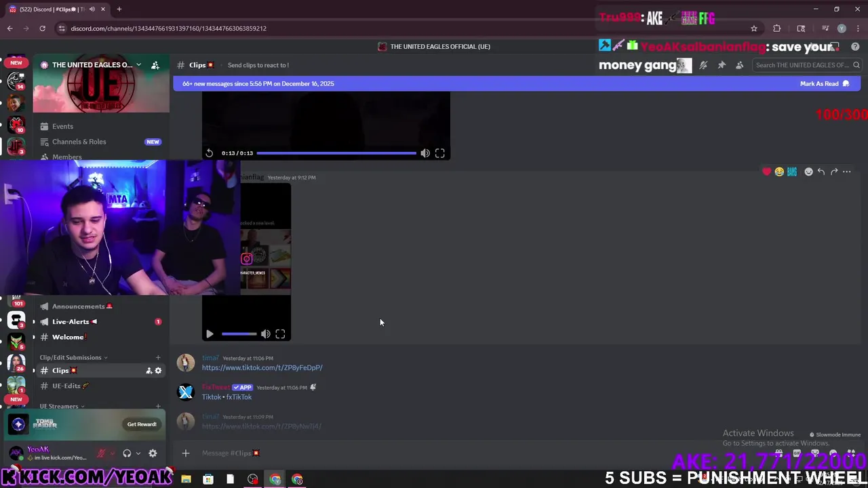The height and width of the screenshot is (488, 868).
Task: Open the server with the 14 badge
Action: pyautogui.click(x=16, y=81)
